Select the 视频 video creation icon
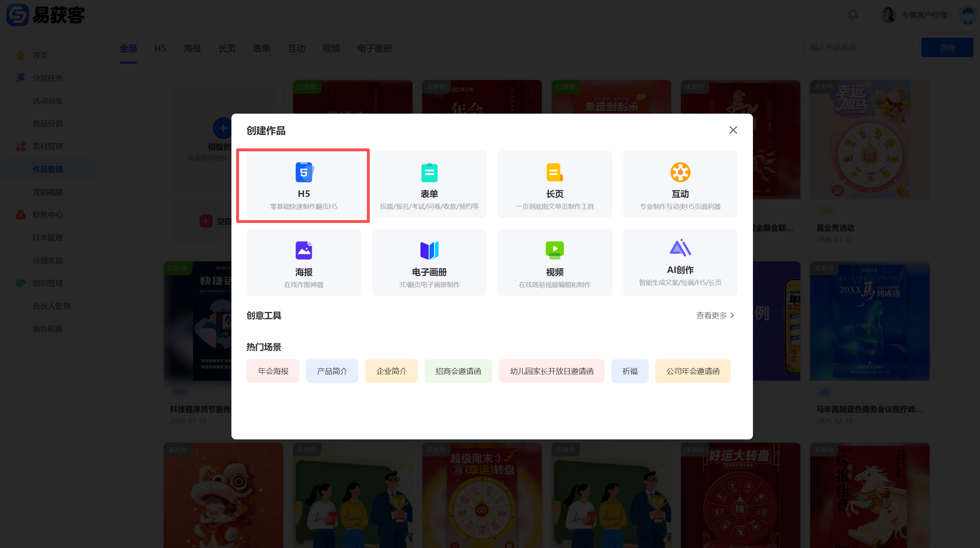The image size is (980, 548). [x=554, y=250]
